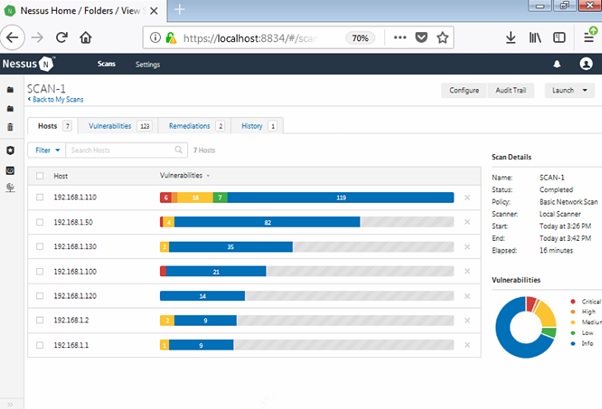Click the Configure button
The height and width of the screenshot is (409, 602).
(464, 90)
